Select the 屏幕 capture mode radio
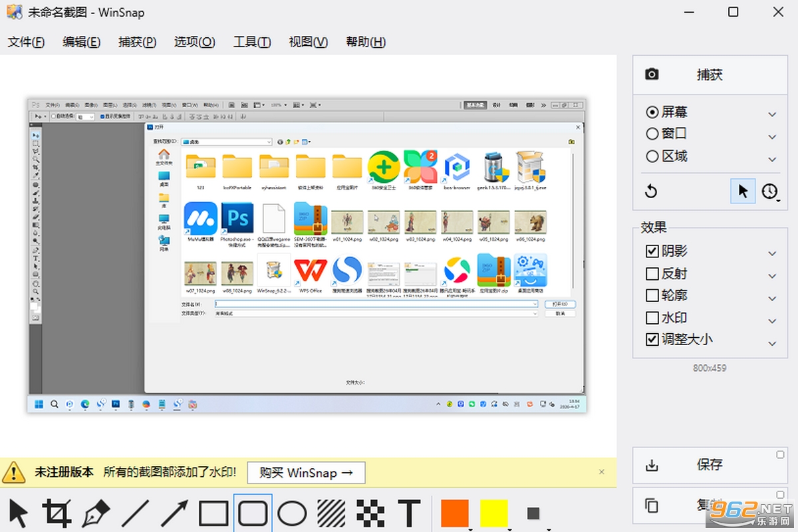Viewport: 798px width, 532px height. (652, 112)
